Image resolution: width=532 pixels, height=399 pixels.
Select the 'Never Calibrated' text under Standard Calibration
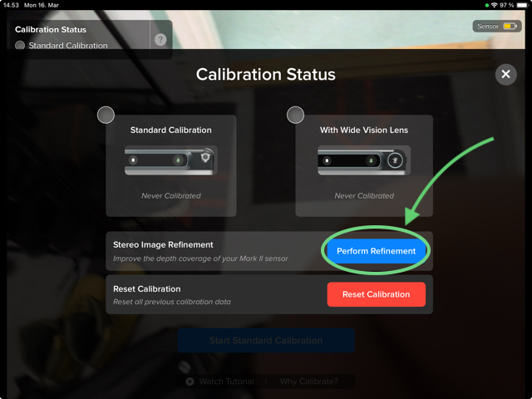(171, 196)
